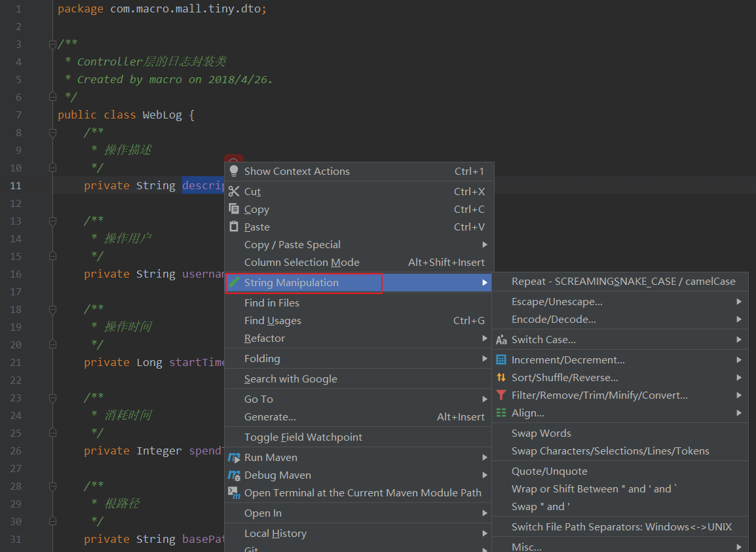This screenshot has height=552, width=756.
Task: Expand the Local History submenu arrow
Action: (x=485, y=533)
